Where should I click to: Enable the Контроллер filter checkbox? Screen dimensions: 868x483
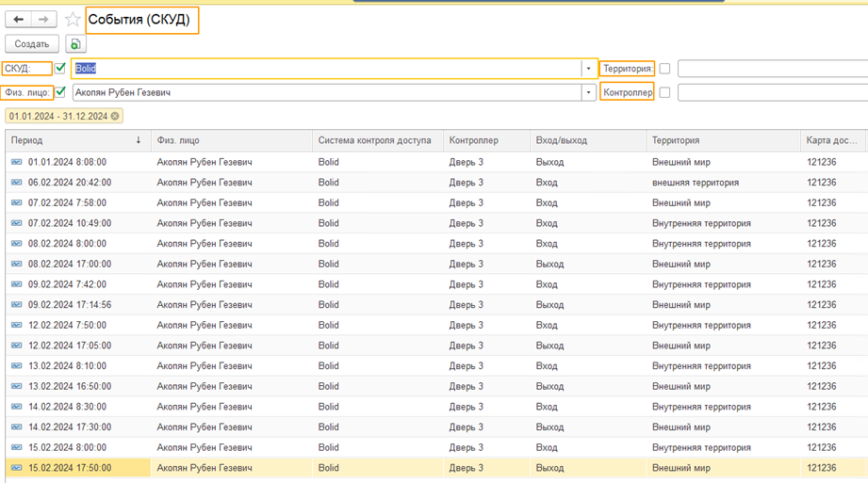point(664,92)
